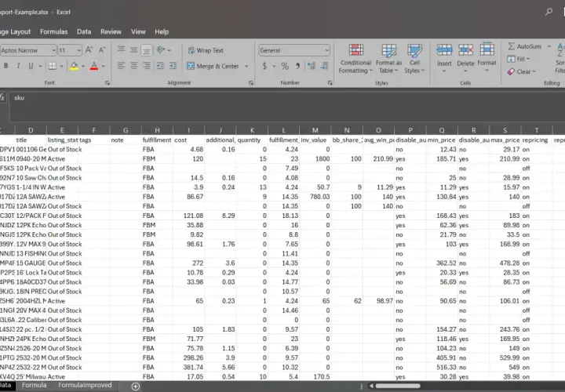Open Font dialog launcher
The height and width of the screenshot is (392, 565).
[x=108, y=83]
